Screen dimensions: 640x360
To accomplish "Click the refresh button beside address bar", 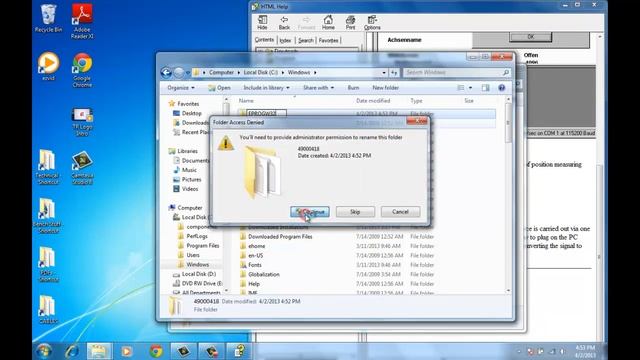I will [394, 73].
